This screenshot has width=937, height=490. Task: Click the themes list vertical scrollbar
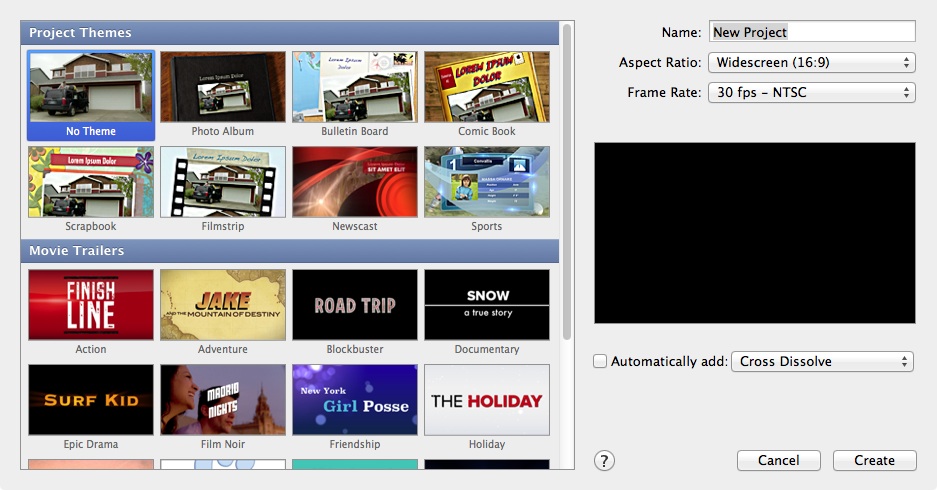coord(567,182)
